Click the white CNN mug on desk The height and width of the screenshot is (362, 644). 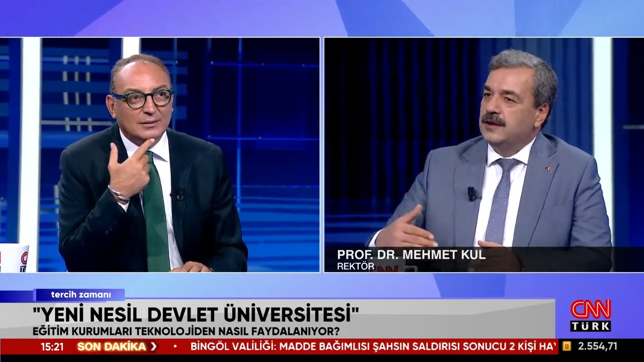point(14,258)
